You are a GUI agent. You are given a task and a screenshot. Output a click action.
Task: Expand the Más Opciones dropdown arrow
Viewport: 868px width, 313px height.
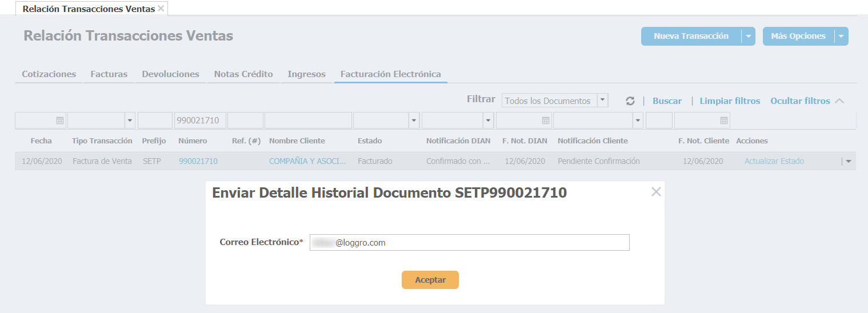click(x=841, y=36)
